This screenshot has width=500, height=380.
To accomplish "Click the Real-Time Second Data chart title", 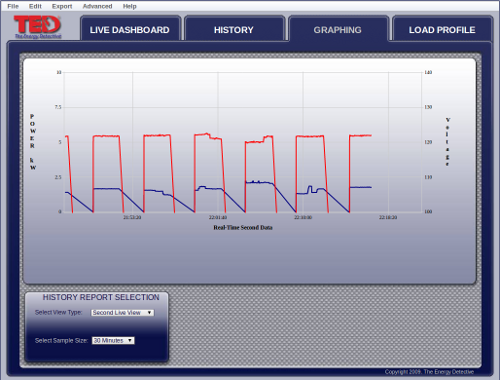I will pos(243,228).
